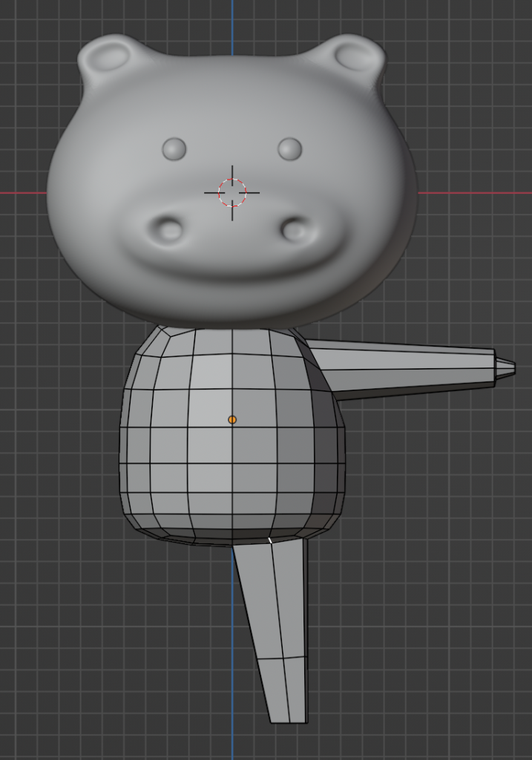Click the pointed hand tip of the arm

[x=505, y=367]
